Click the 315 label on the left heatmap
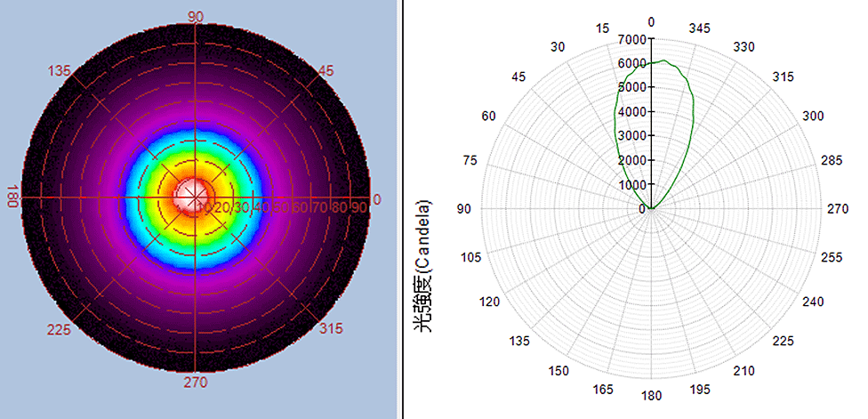 coord(330,329)
